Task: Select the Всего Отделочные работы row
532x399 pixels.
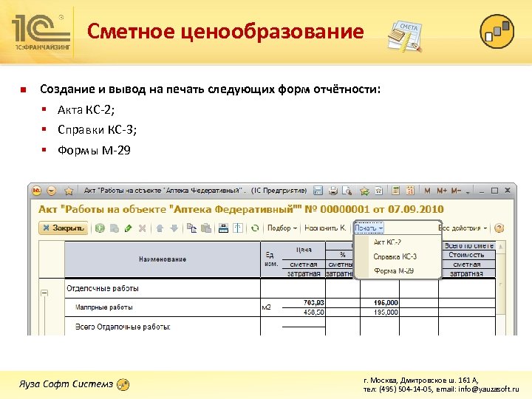Action: pos(163,327)
